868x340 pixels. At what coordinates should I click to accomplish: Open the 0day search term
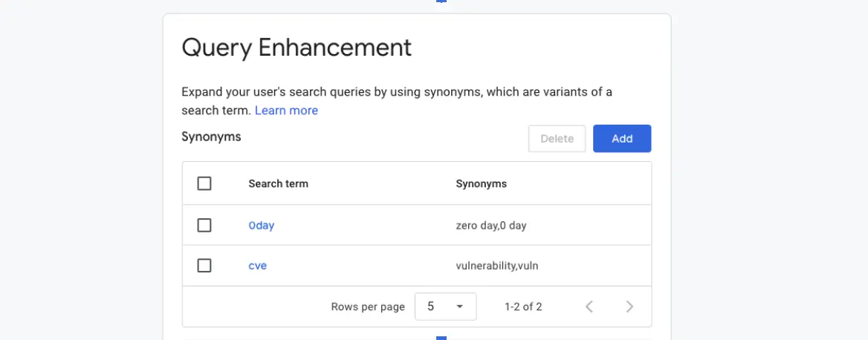tap(262, 226)
